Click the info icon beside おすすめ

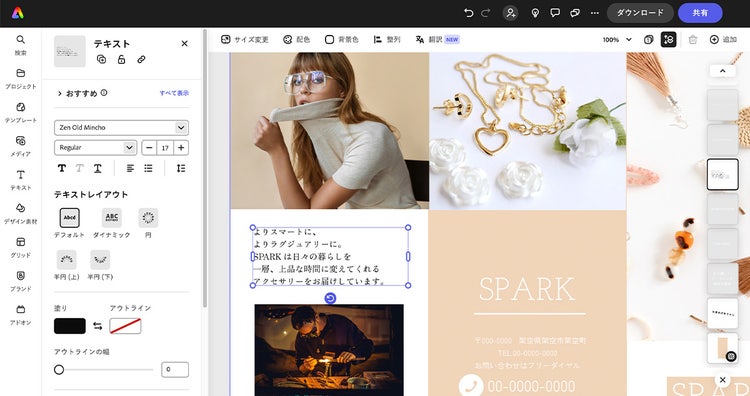coord(104,93)
